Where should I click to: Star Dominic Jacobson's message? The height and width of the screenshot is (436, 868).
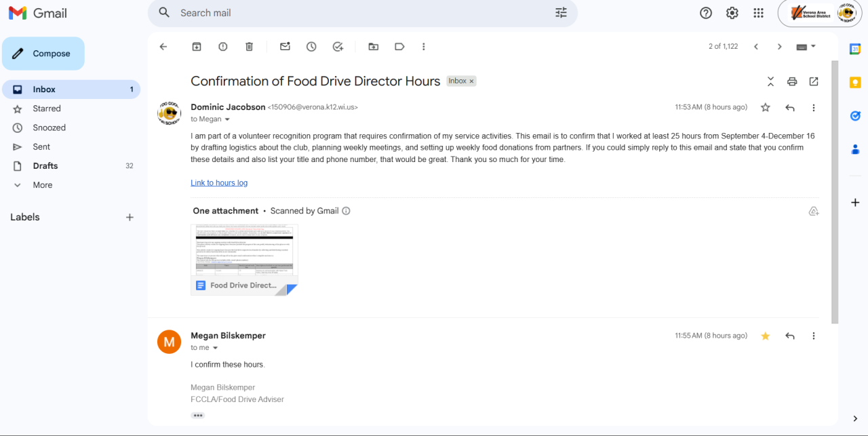tap(766, 107)
